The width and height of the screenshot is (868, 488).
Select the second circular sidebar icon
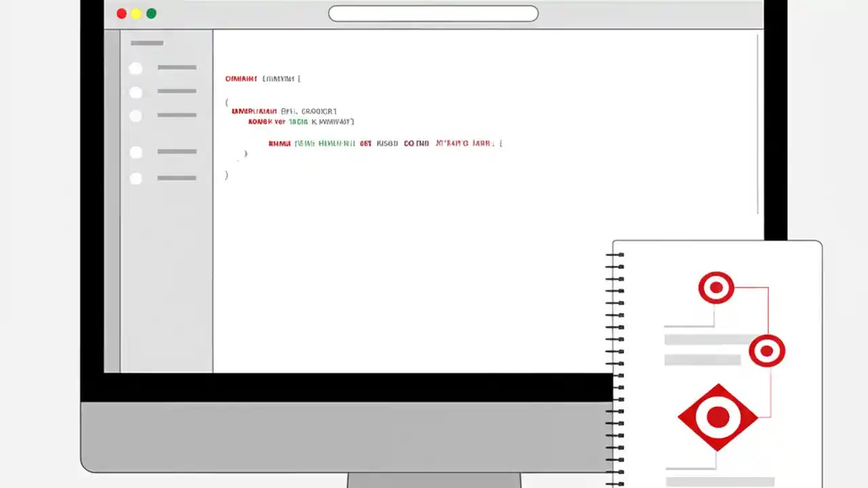tap(136, 91)
